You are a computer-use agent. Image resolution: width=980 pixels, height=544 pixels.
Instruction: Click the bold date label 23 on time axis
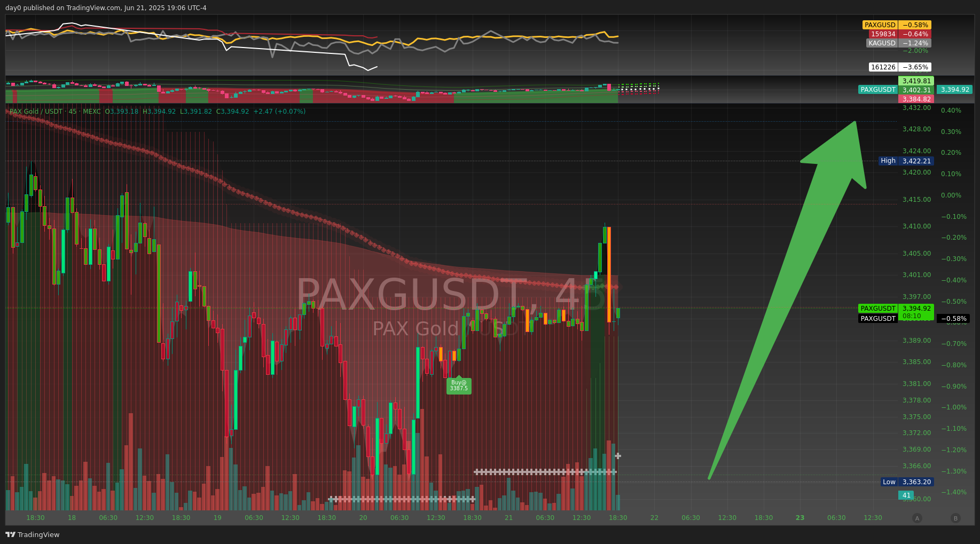pos(800,518)
